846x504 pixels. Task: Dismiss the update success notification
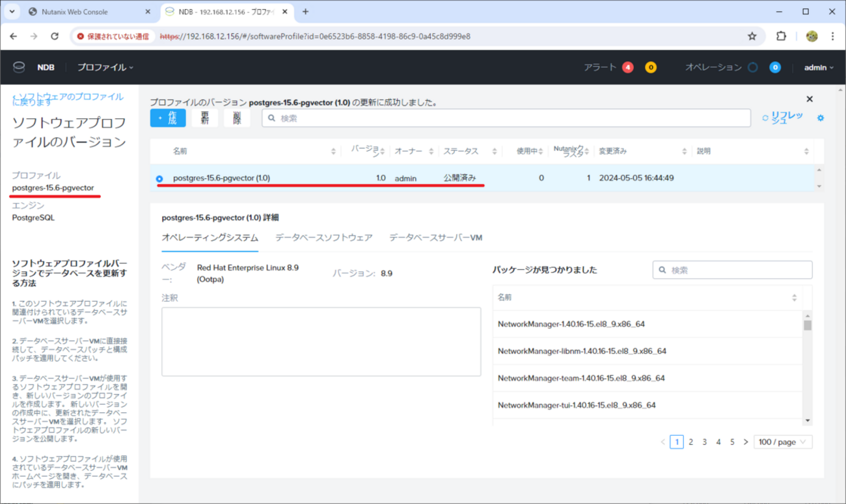click(x=810, y=99)
